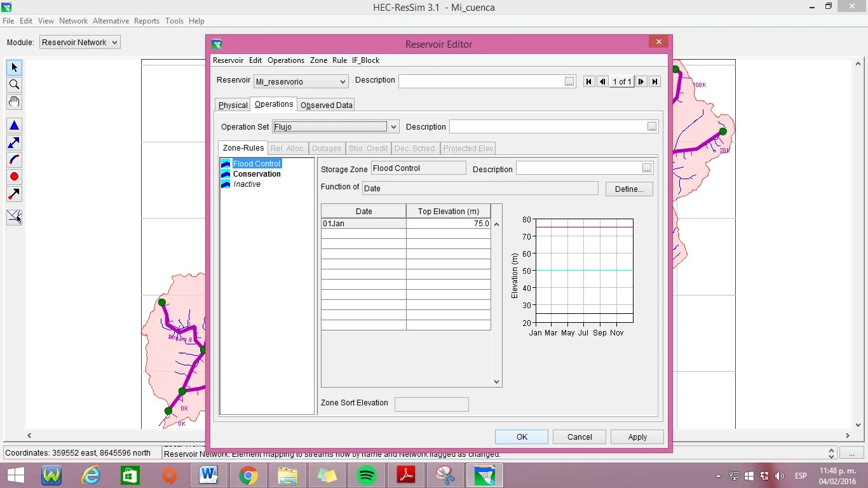Viewport: 868px width, 488px height.
Task: Open Adobe Reader from taskbar
Action: pos(406,475)
